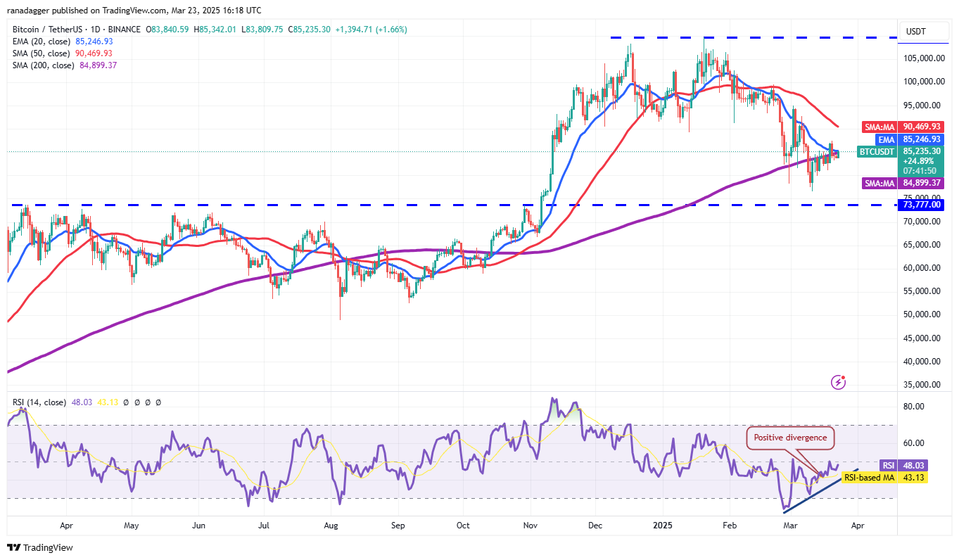Viewport: 959px width, 560px height.
Task: Click the TradingView logo in the bottom corner
Action: [x=39, y=547]
